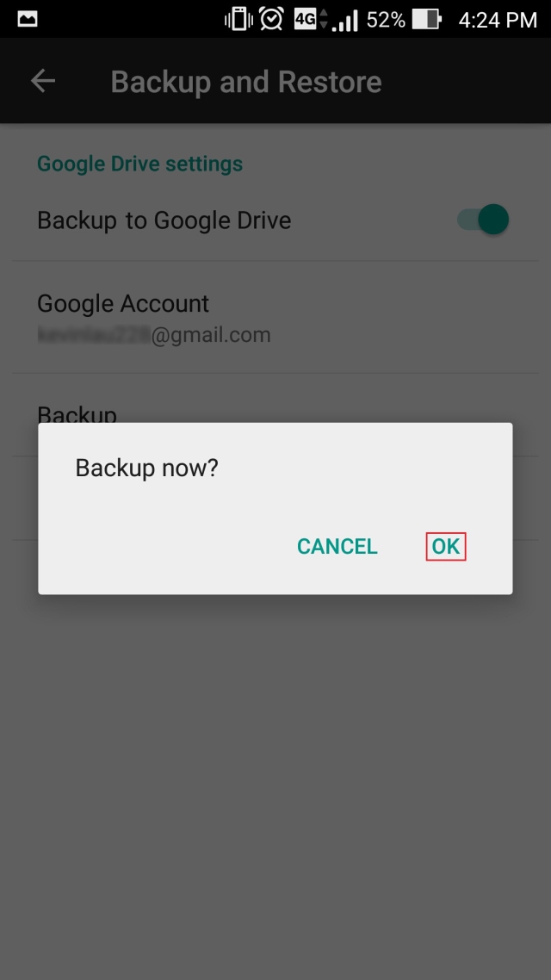Screen dimensions: 551x980
Task: Tap the battery icon in status bar
Action: click(427, 19)
